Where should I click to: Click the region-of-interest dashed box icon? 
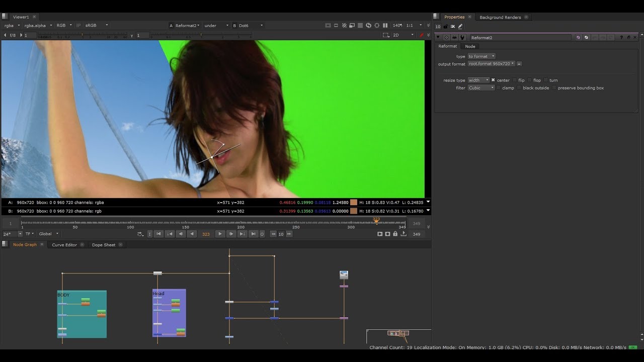[386, 35]
